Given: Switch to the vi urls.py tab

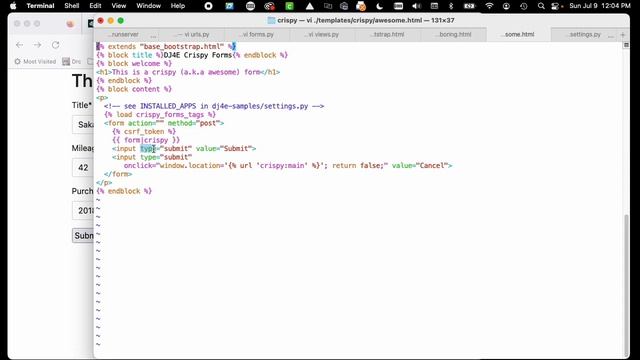Looking at the screenshot, I should click(x=192, y=35).
